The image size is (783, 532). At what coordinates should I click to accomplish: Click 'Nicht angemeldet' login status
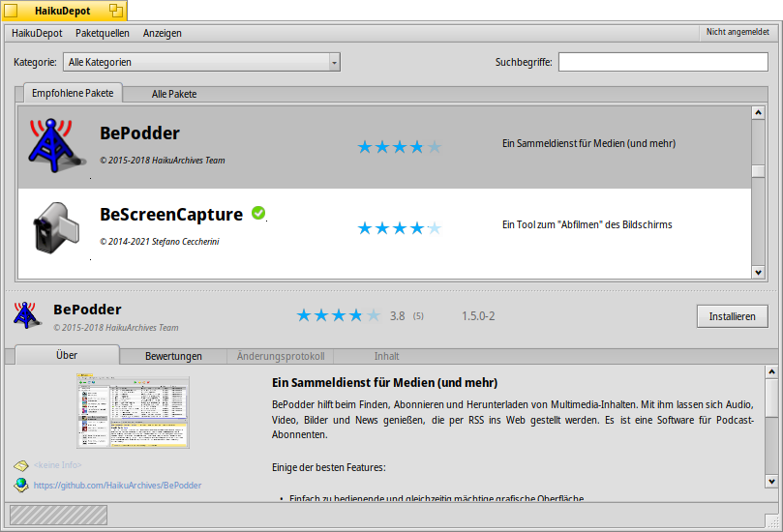(x=738, y=32)
